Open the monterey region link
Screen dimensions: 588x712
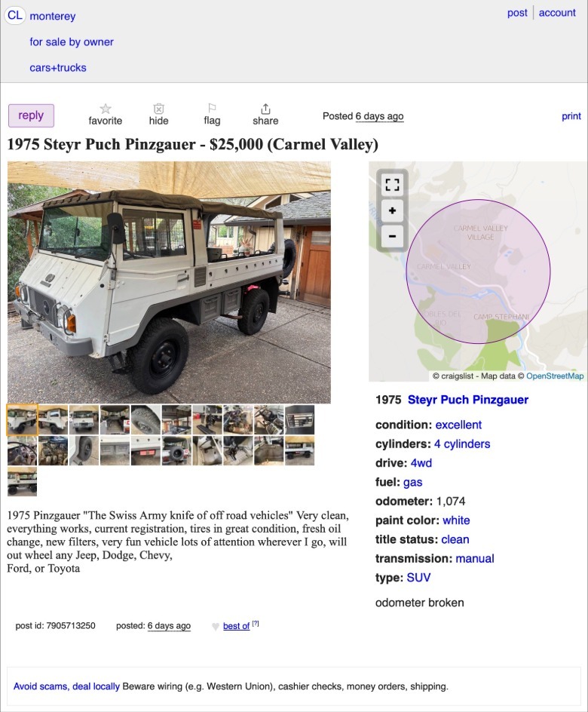pyautogui.click(x=53, y=16)
